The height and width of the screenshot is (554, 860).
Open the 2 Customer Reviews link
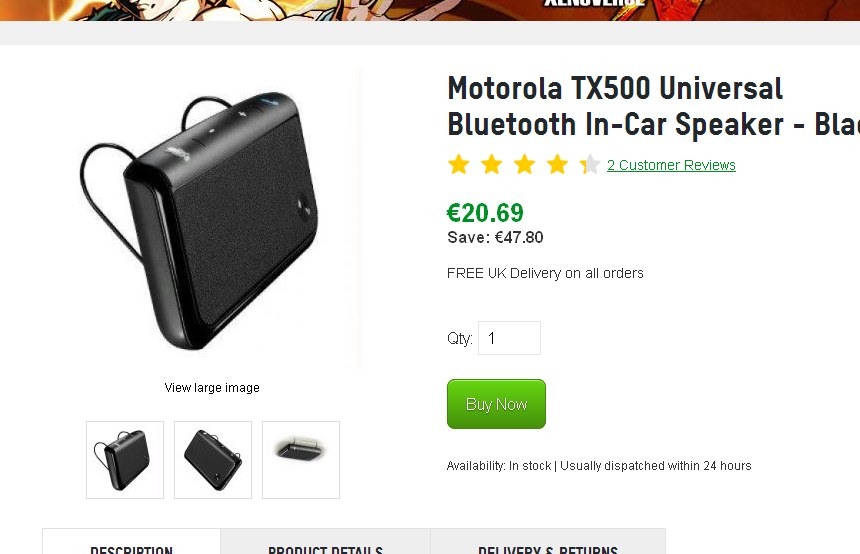pos(671,166)
